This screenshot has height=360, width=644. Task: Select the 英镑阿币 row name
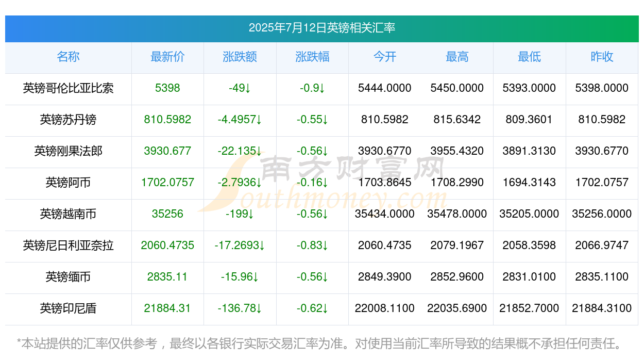(68, 183)
